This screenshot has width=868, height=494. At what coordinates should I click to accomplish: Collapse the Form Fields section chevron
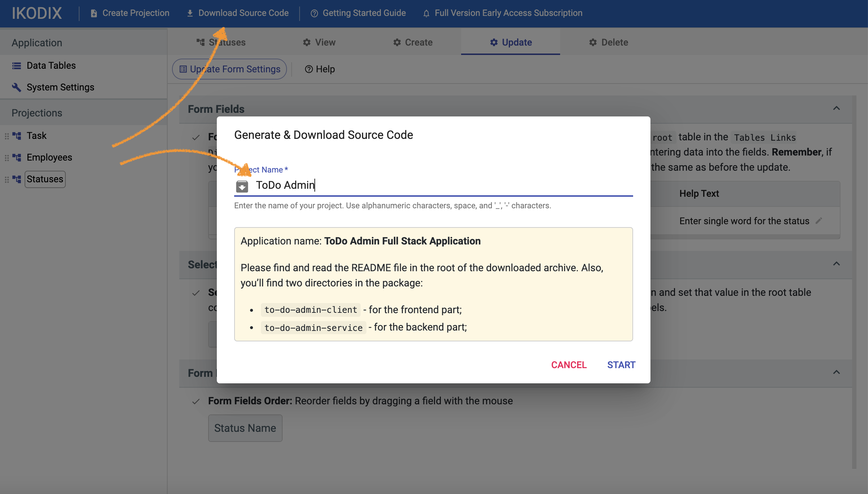tap(836, 108)
